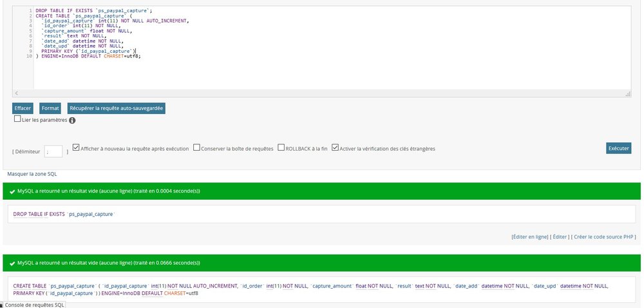Viewport: 644px width, 308px height.
Task: Click the PRIMARY KEY line in editor
Action: point(88,52)
